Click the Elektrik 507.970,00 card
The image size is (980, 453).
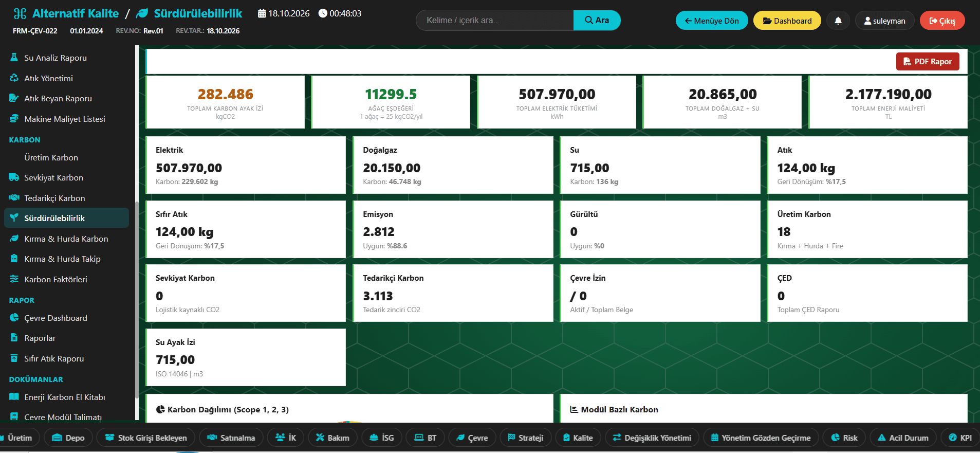(246, 165)
